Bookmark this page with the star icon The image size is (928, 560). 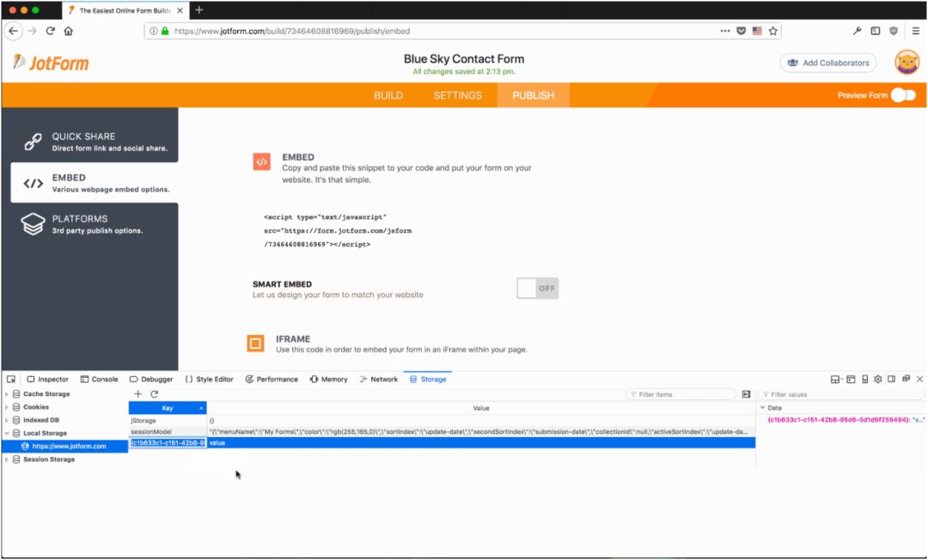click(x=773, y=31)
